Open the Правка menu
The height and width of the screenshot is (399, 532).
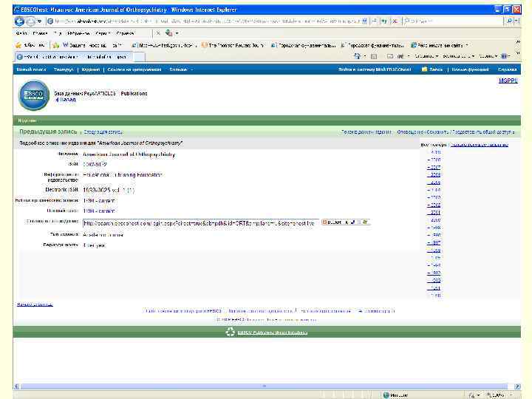tap(40, 33)
